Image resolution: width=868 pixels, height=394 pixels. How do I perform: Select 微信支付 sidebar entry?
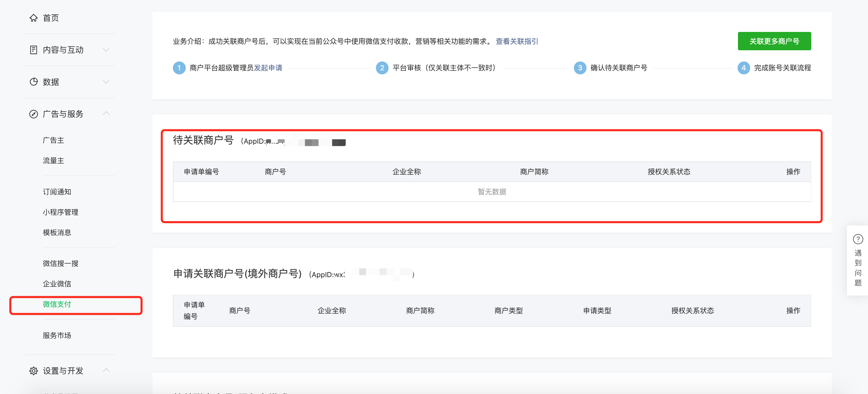pyautogui.click(x=57, y=304)
